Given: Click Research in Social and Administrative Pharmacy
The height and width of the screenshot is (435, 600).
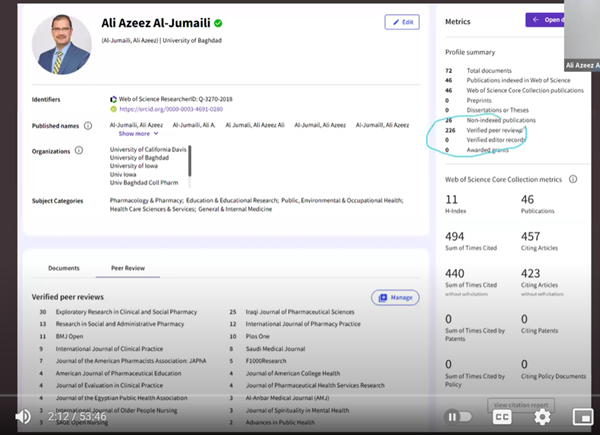Looking at the screenshot, I should (x=120, y=324).
